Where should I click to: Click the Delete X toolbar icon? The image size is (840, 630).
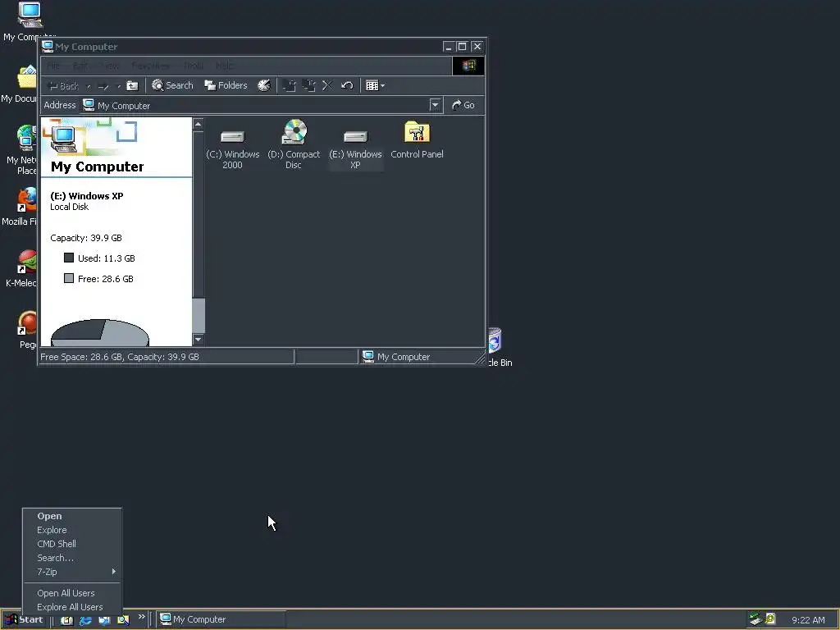click(327, 85)
